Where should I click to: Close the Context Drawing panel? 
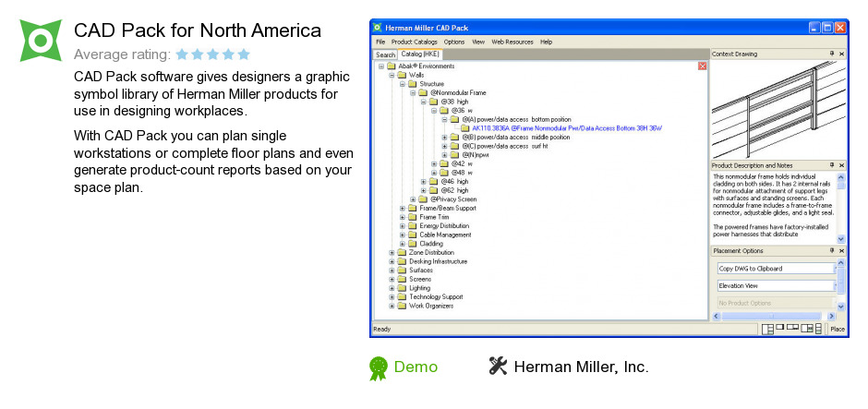tap(841, 54)
